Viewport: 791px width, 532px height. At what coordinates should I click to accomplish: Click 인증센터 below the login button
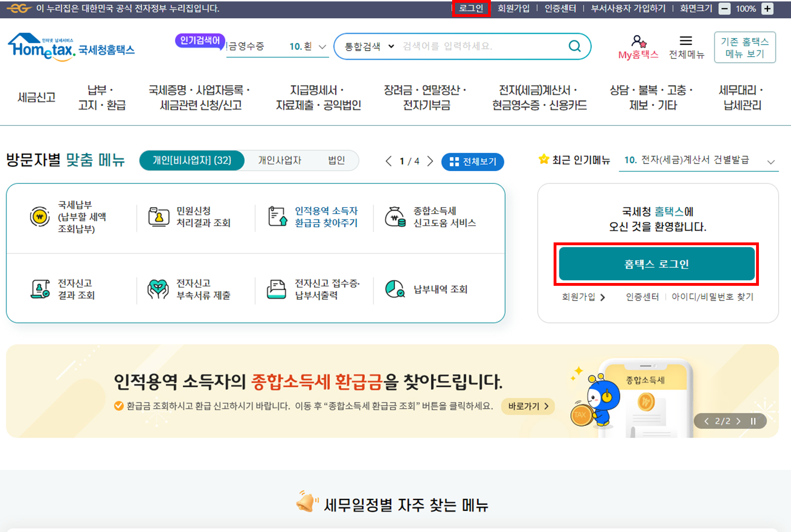(x=642, y=297)
